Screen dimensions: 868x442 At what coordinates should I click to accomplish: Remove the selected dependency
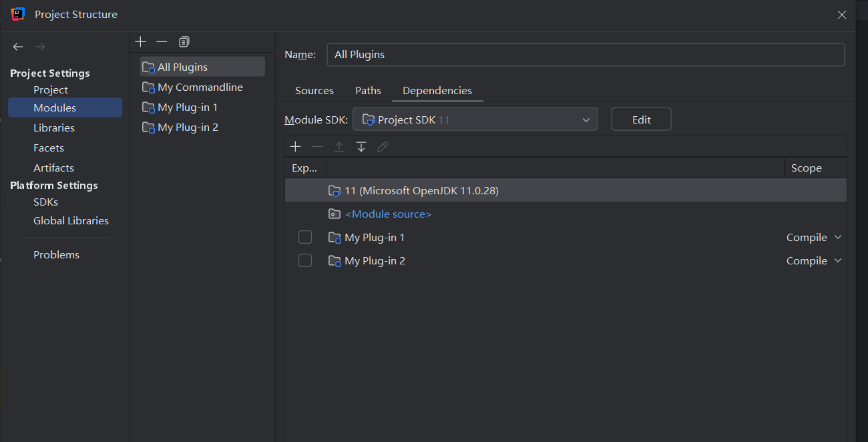point(317,147)
